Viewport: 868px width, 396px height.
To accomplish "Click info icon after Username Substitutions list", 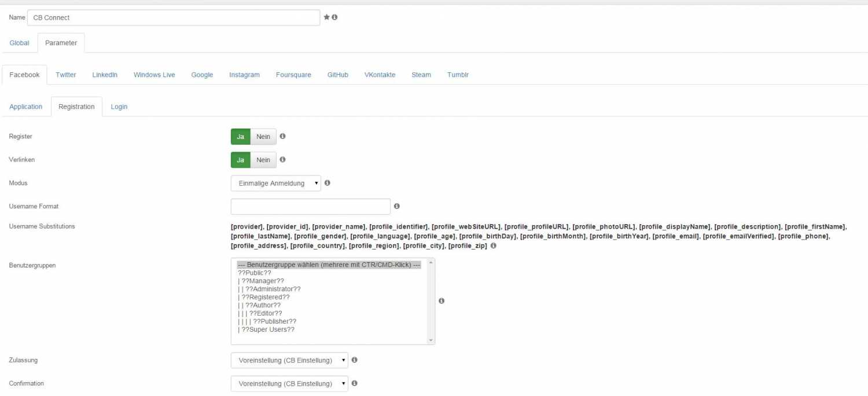I will click(x=493, y=246).
